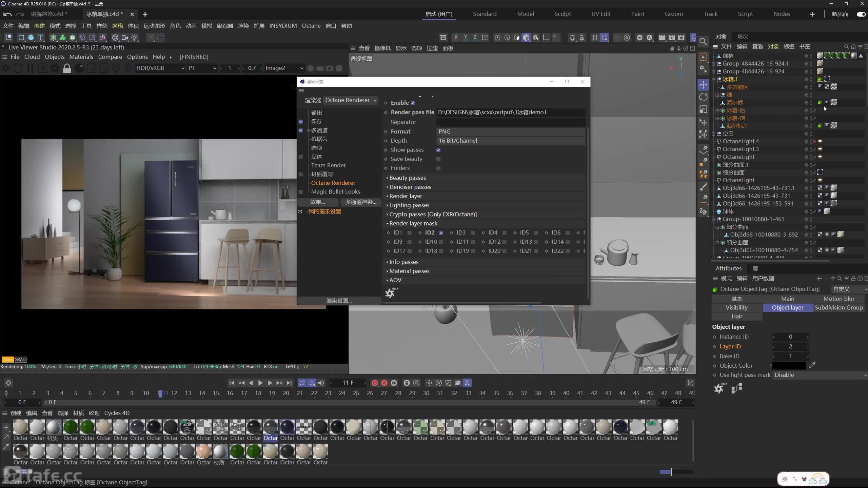Click the Render View clapperboard icon
This screenshot has width=868, height=488.
pos(662,38)
